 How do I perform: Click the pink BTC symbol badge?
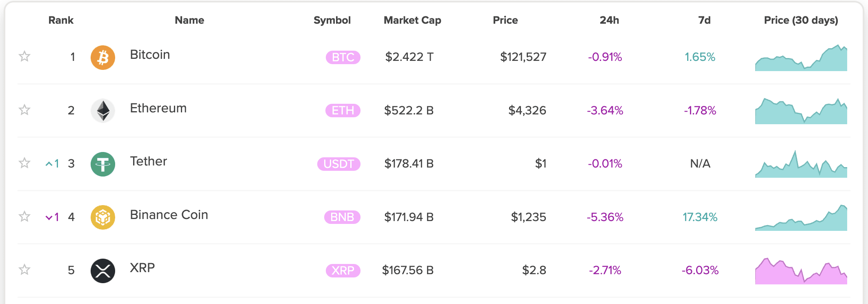[x=343, y=57]
